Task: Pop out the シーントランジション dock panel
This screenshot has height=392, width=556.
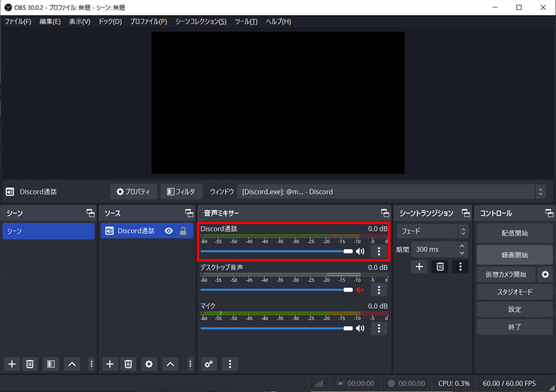Action: pyautogui.click(x=465, y=213)
